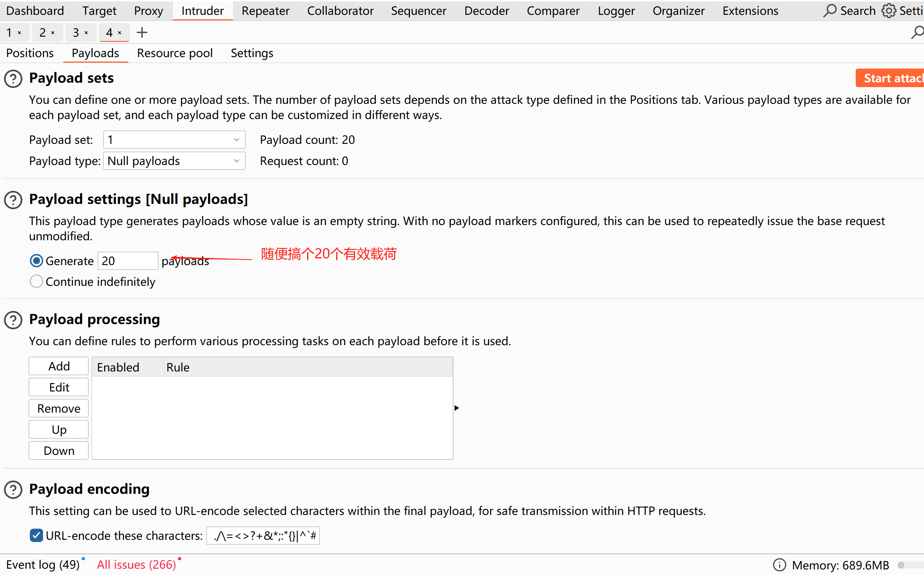924x575 pixels.
Task: Click the Settings gear icon
Action: click(888, 11)
